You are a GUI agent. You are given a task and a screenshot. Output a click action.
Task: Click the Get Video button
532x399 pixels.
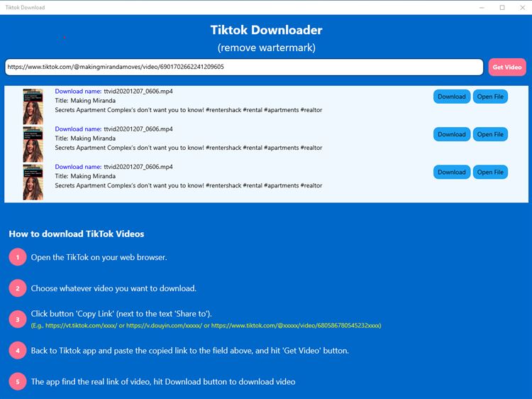(x=507, y=67)
